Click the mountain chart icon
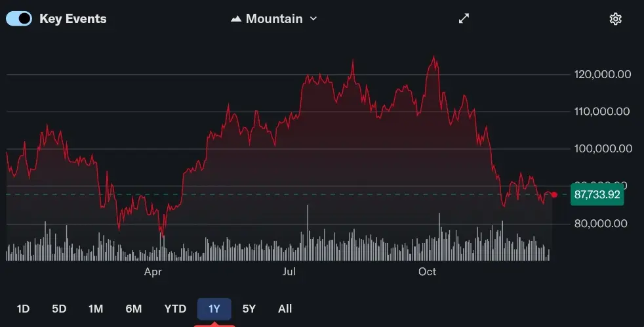644x327 pixels. click(x=236, y=19)
